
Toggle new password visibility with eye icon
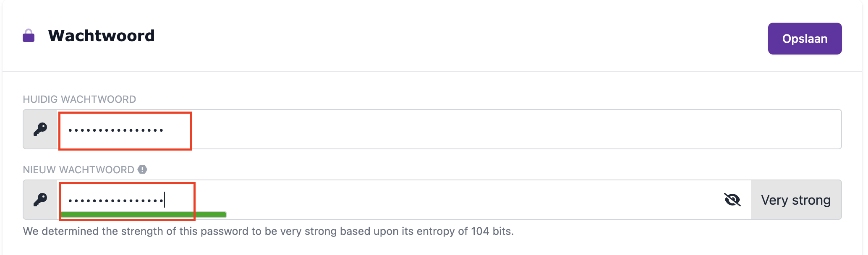(x=732, y=200)
